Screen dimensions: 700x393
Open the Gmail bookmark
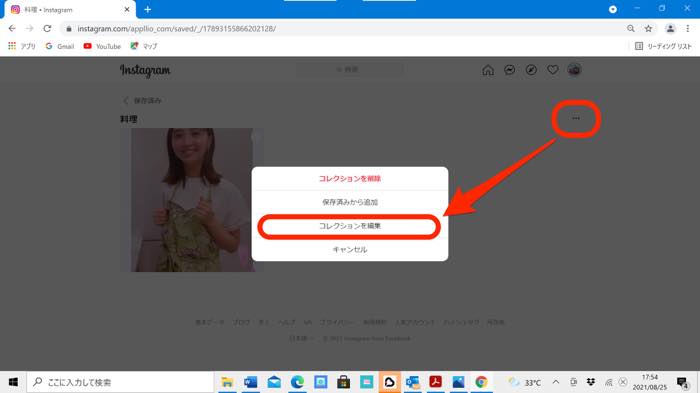60,46
